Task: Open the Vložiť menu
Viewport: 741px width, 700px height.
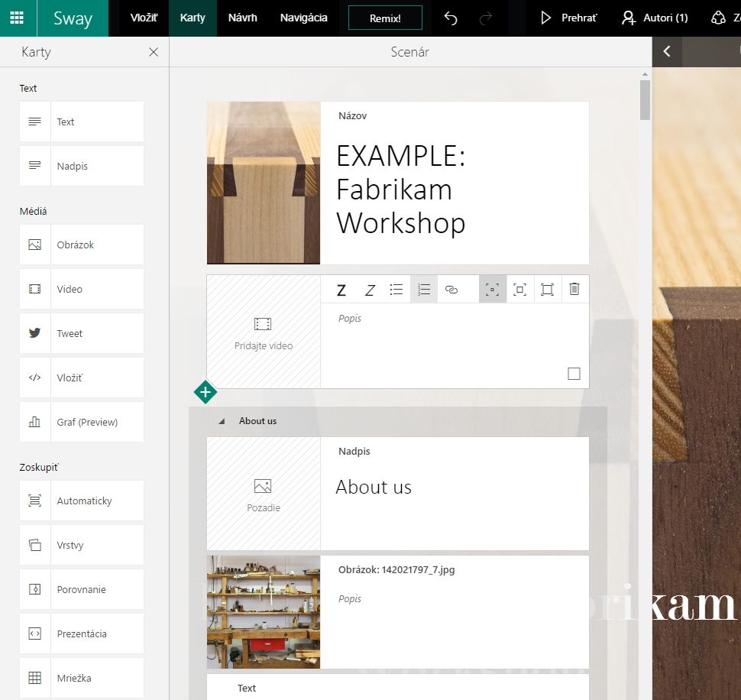Action: click(x=144, y=18)
